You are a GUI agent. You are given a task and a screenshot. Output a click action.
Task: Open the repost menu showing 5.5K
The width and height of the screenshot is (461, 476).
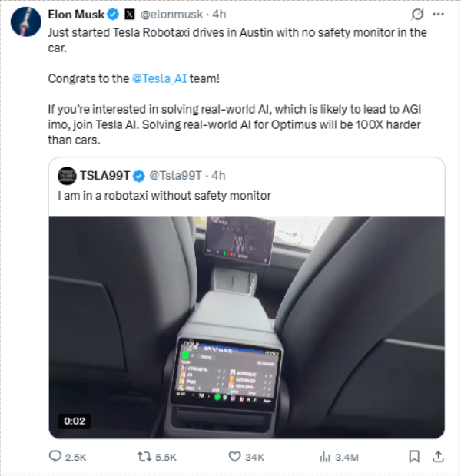coord(142,456)
